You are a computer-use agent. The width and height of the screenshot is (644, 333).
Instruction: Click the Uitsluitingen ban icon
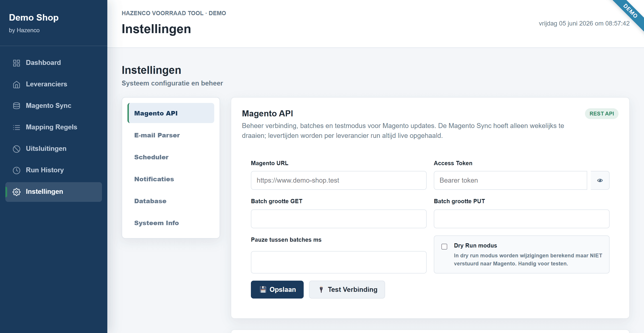[17, 149]
